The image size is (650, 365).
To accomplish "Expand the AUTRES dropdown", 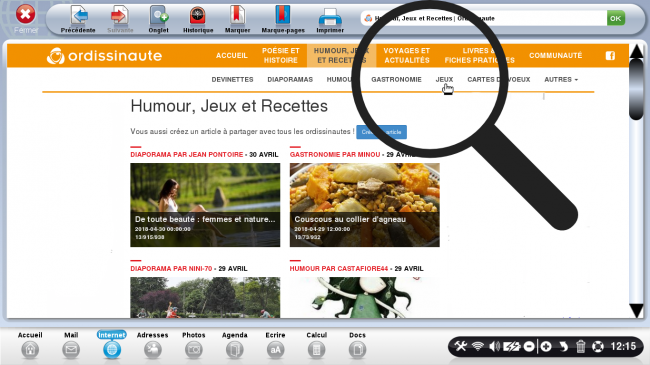I will (561, 79).
